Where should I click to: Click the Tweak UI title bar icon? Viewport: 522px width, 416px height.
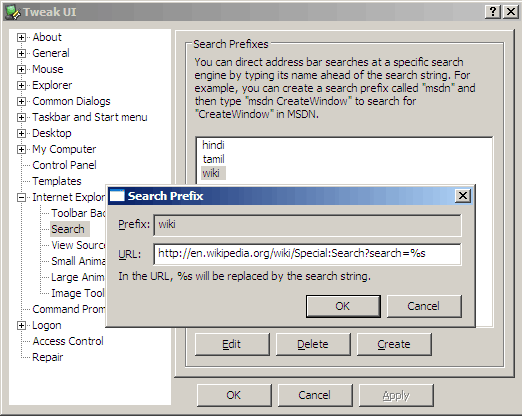click(13, 12)
